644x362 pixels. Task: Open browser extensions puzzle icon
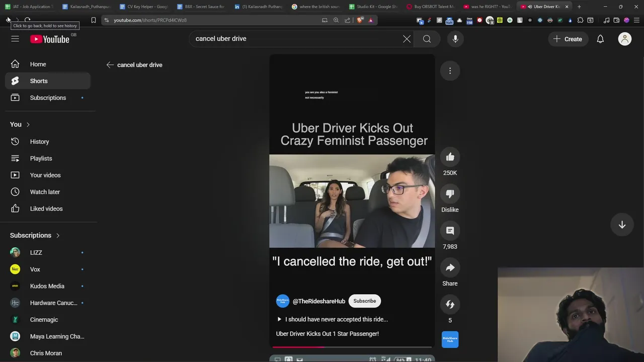click(x=580, y=20)
